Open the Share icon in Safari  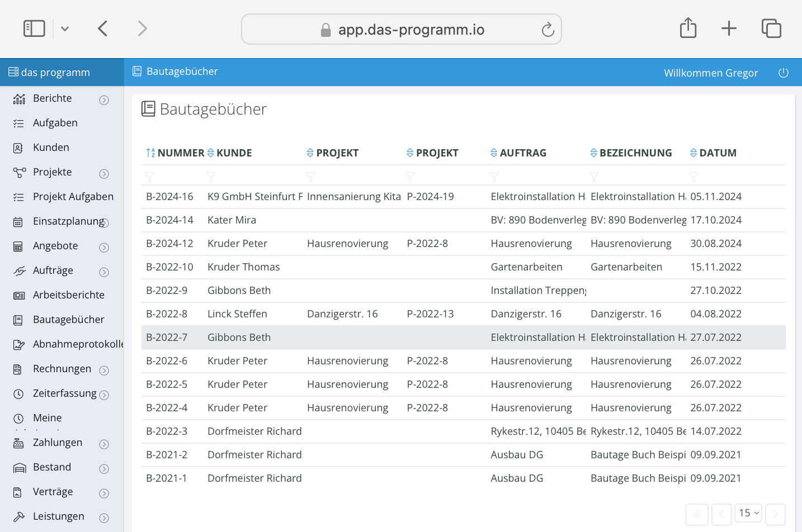click(x=688, y=28)
